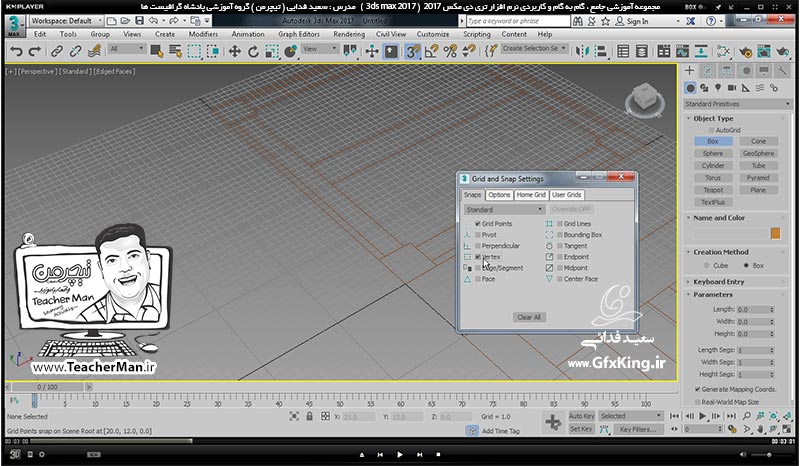
Task: Click the Sphere primitive button
Action: [713, 153]
